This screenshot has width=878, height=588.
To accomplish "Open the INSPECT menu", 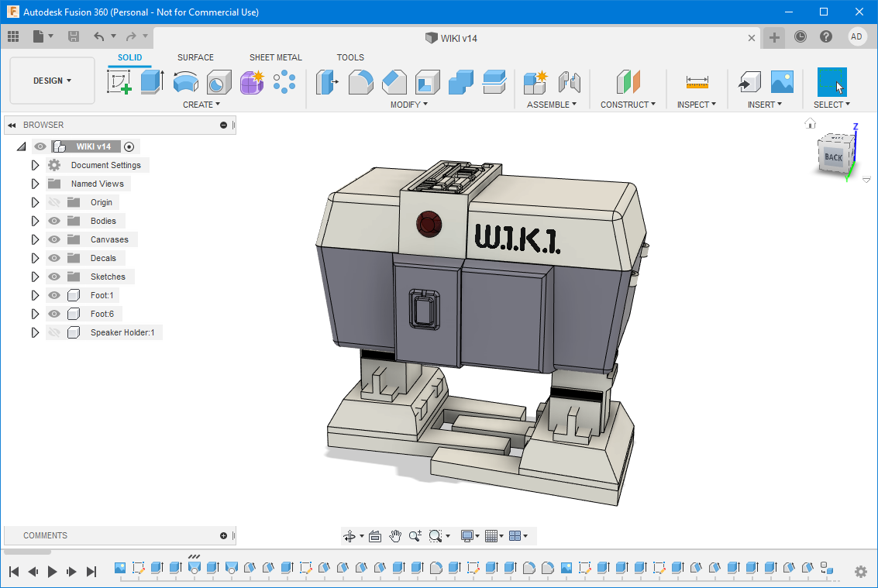I will pyautogui.click(x=697, y=105).
